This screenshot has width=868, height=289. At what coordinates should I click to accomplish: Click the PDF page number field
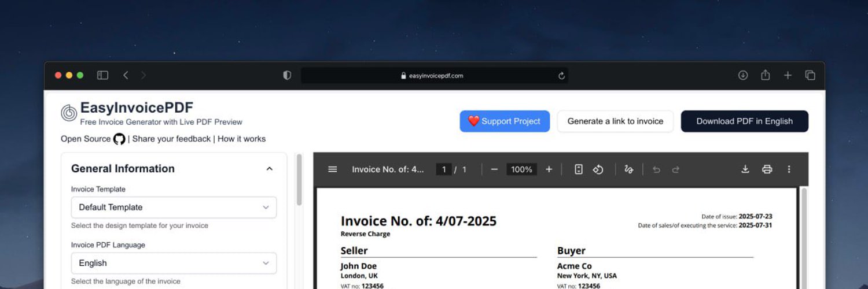click(444, 169)
